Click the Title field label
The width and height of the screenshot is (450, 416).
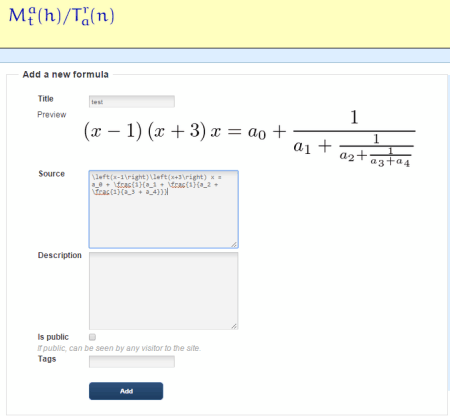coord(46,99)
